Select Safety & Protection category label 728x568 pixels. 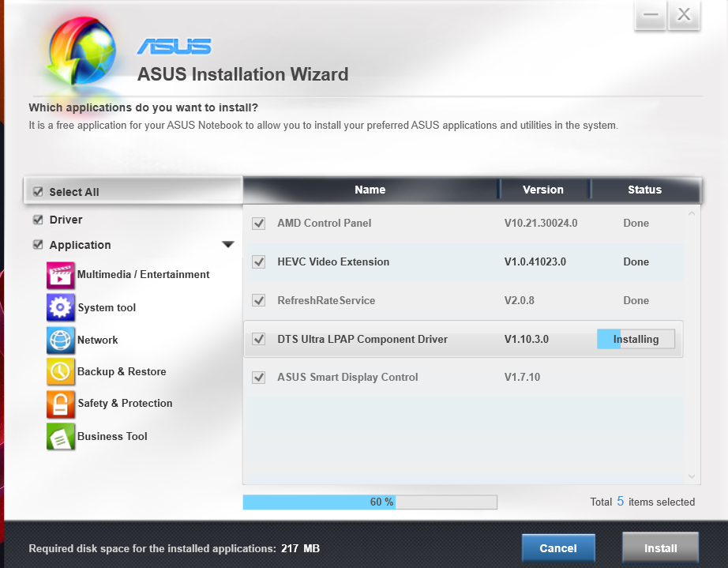coord(125,403)
